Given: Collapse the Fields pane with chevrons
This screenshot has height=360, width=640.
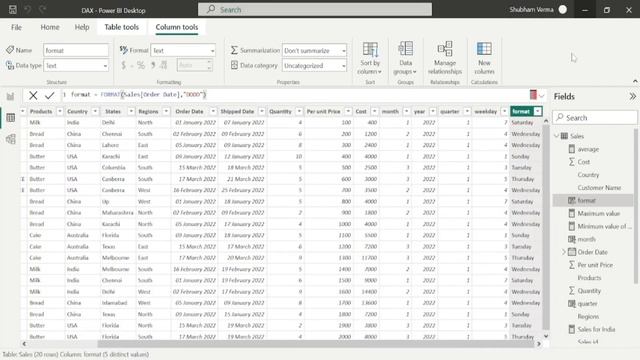Looking at the screenshot, I should pos(632,96).
